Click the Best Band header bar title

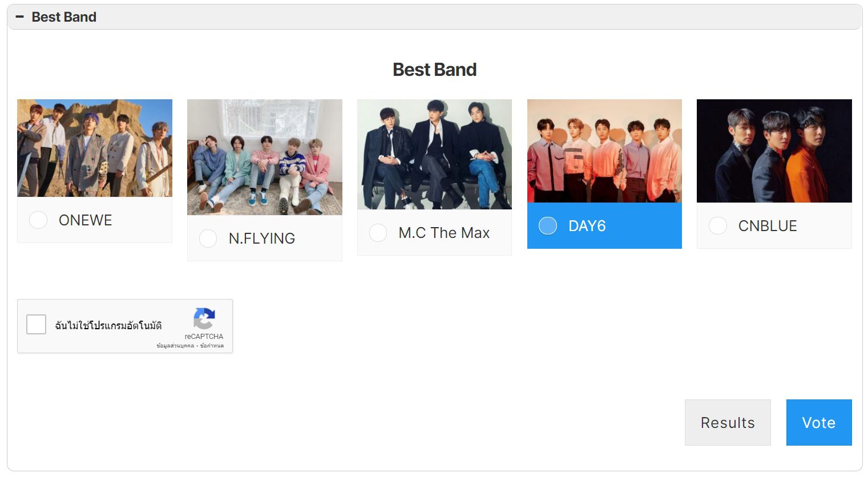pos(64,17)
